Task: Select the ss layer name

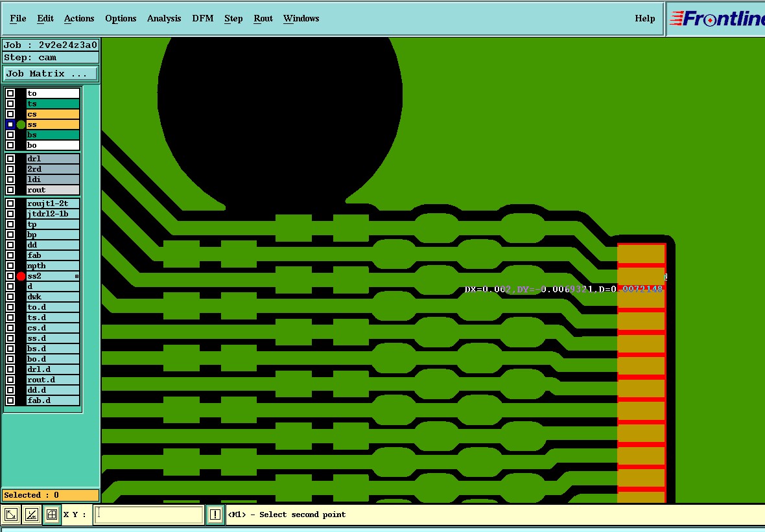Action: coord(53,125)
